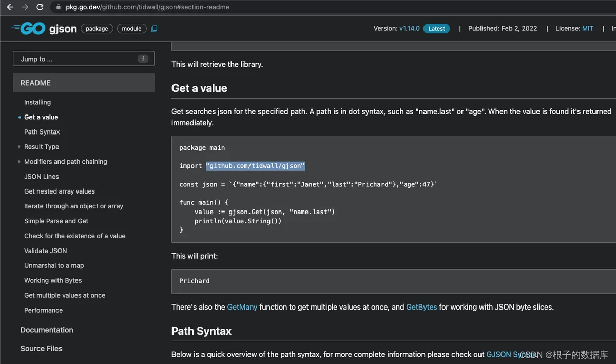The image size is (616, 364).
Task: Click the Prichard output text
Action: [195, 281]
